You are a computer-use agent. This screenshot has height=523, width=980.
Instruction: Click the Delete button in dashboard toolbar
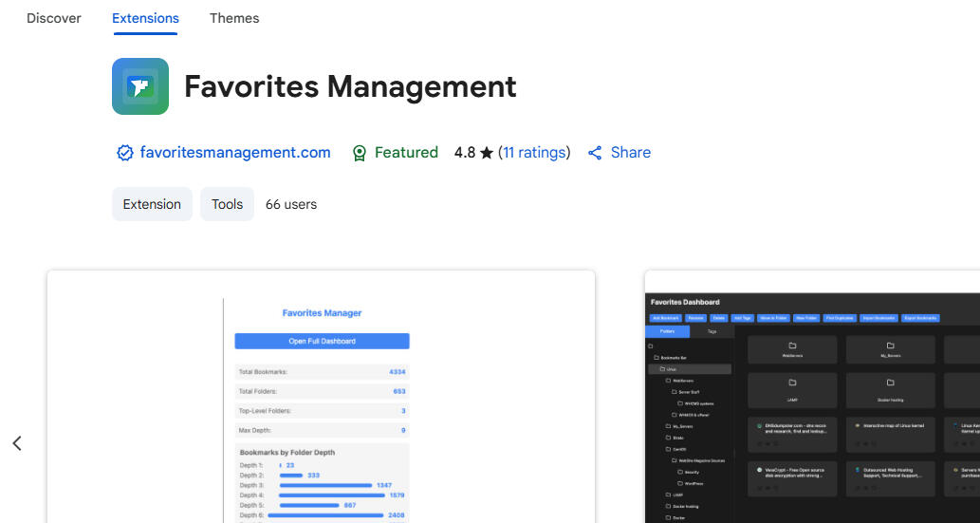719,318
